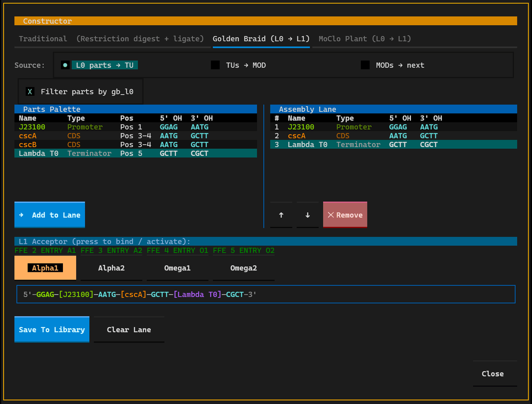Move selected part up with arrow button
532x404 pixels.
click(x=281, y=215)
